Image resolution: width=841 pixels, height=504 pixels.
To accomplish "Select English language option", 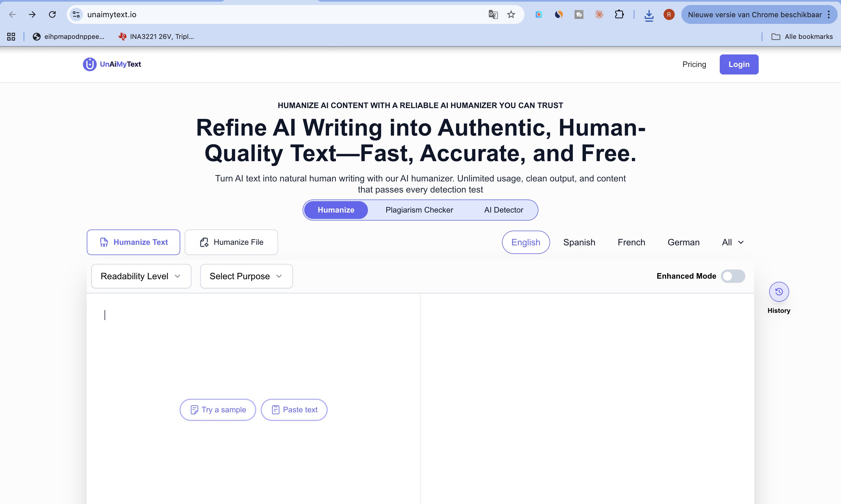I will tap(526, 242).
